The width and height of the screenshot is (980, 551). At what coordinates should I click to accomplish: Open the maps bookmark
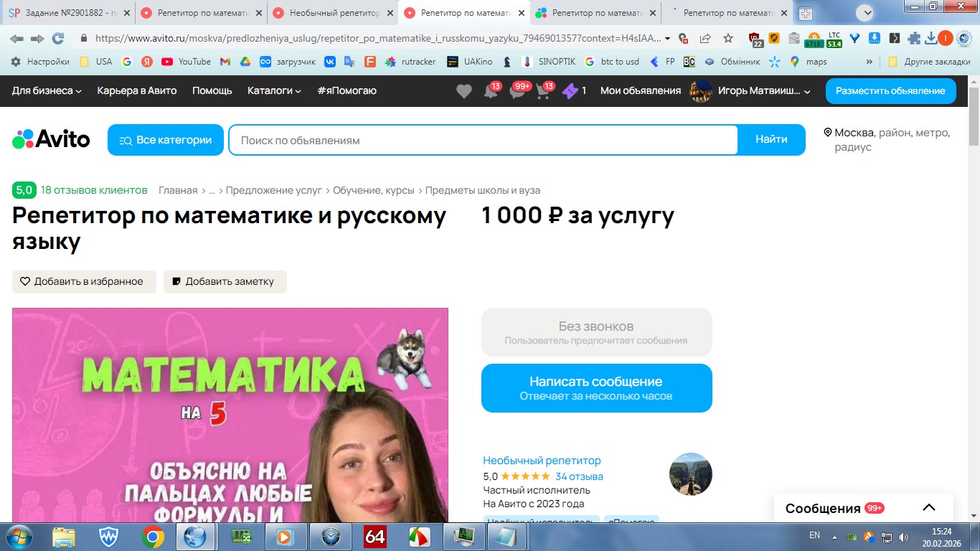coord(808,62)
